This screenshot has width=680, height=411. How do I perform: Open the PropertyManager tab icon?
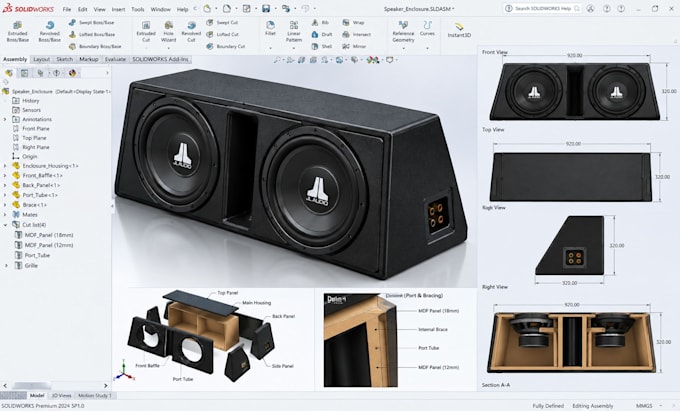click(24, 73)
